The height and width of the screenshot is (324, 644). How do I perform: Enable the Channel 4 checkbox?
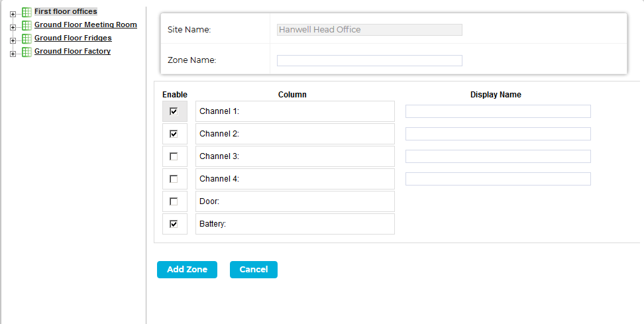click(x=174, y=179)
